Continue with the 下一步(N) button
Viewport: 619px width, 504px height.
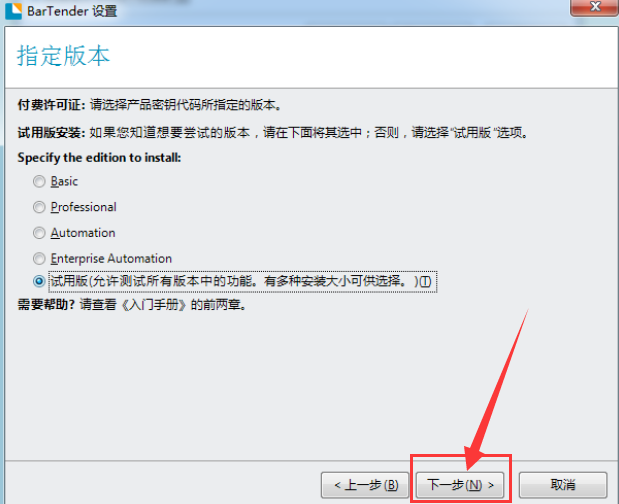click(x=460, y=485)
